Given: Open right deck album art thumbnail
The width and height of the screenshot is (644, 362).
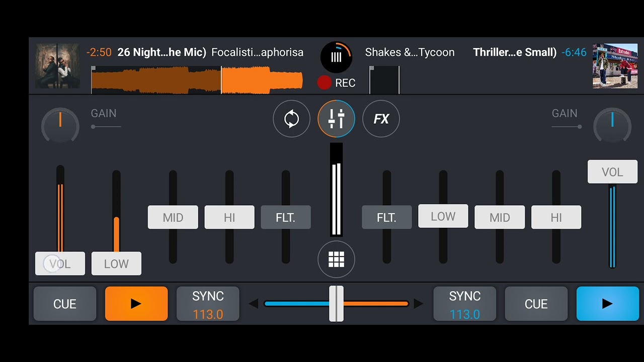Looking at the screenshot, I should tap(615, 66).
